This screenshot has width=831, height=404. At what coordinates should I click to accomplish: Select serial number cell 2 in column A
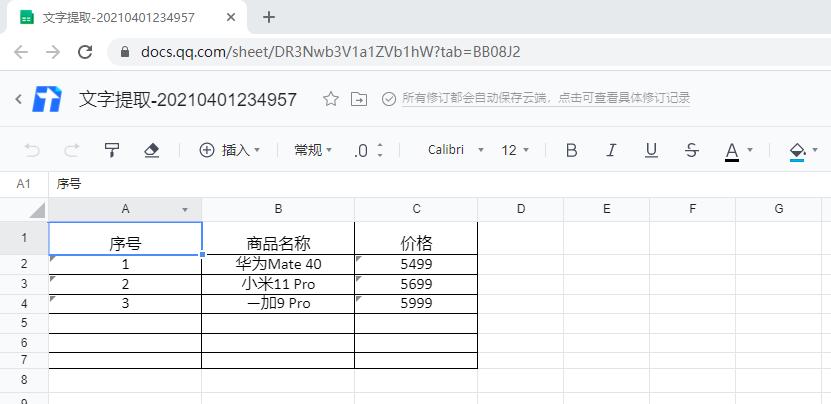point(125,285)
